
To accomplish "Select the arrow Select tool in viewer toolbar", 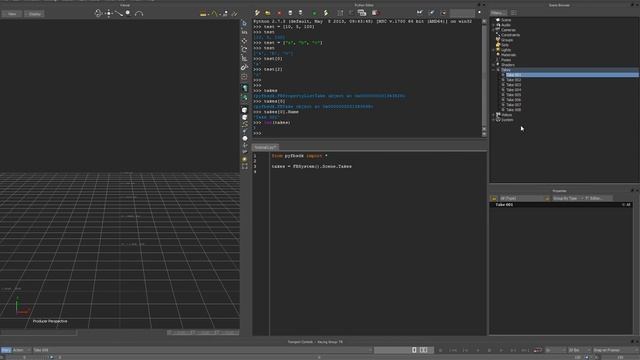I will (244, 23).
